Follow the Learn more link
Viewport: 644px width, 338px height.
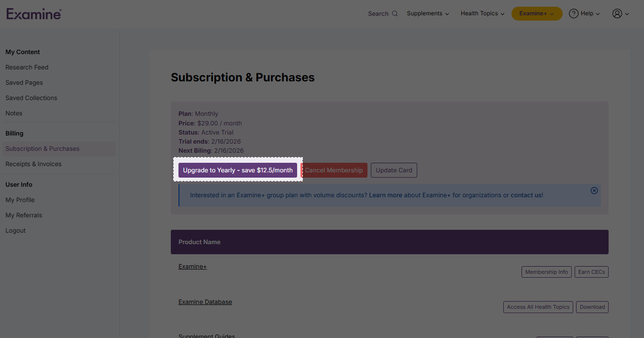click(x=386, y=195)
